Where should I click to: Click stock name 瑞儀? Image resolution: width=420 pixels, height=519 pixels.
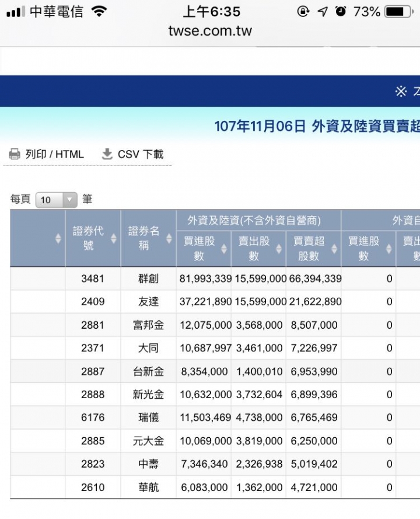click(x=149, y=418)
